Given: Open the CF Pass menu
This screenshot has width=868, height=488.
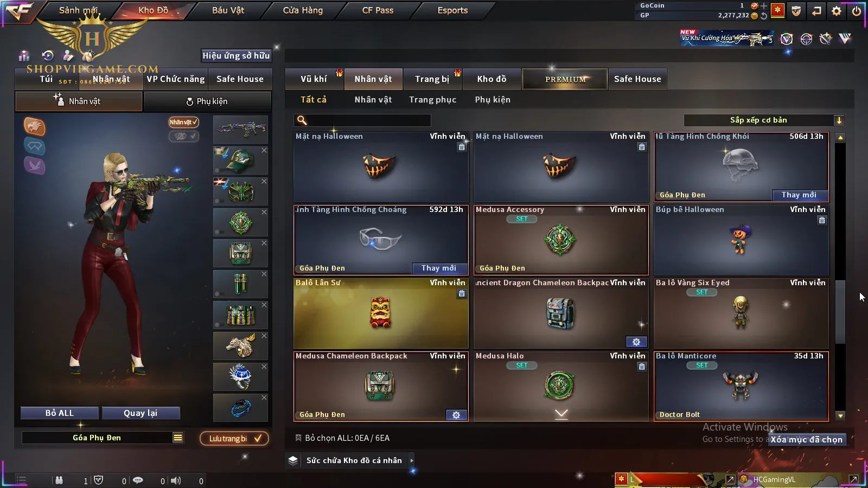Looking at the screenshot, I should click(x=378, y=10).
